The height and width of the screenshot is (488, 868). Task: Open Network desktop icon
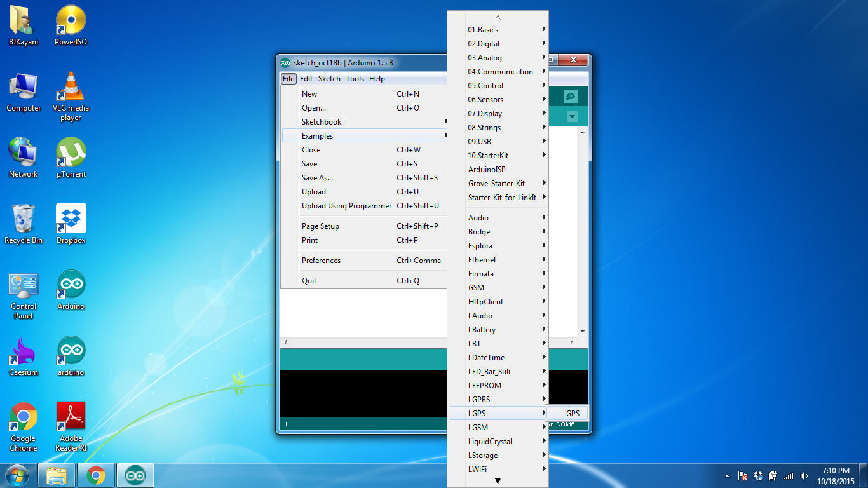point(24,158)
